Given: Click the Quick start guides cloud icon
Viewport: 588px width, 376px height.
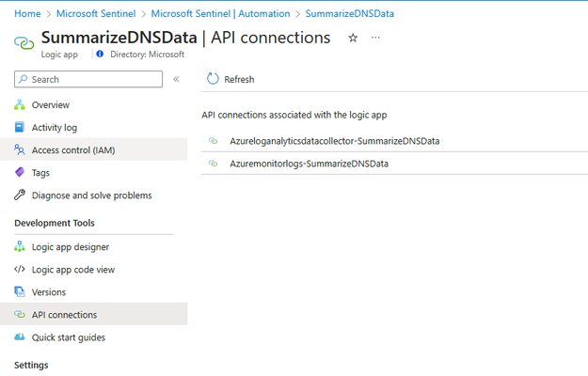Looking at the screenshot, I should [20, 337].
